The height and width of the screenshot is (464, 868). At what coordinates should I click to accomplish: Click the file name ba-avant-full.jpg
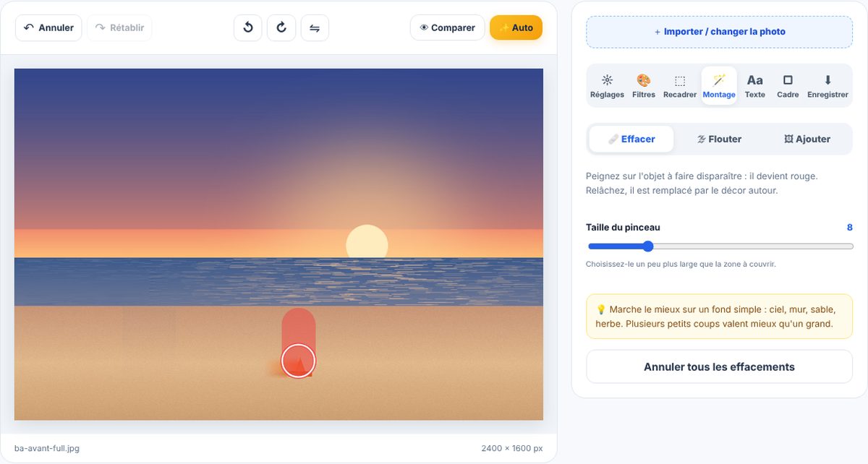pos(47,448)
